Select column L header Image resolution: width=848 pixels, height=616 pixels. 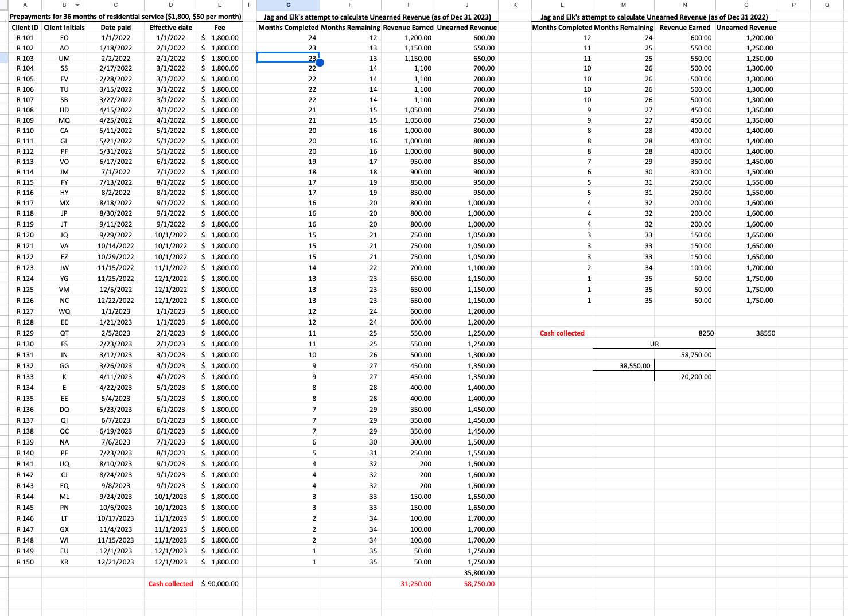[x=562, y=5]
